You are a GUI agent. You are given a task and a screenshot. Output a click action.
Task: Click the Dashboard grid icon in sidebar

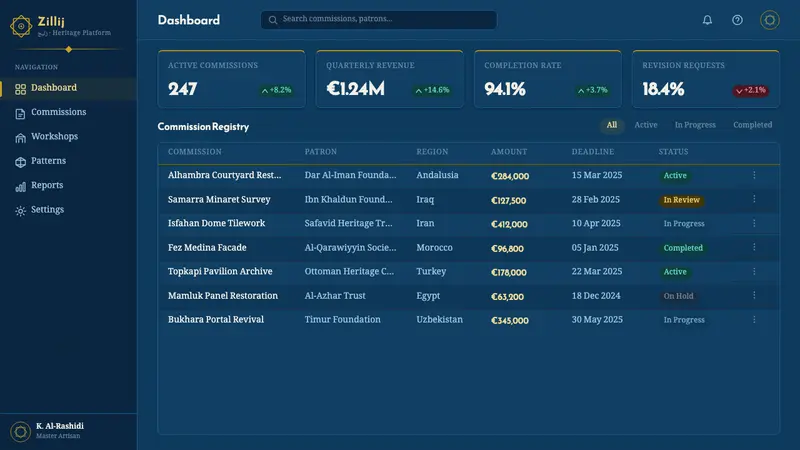(20, 89)
